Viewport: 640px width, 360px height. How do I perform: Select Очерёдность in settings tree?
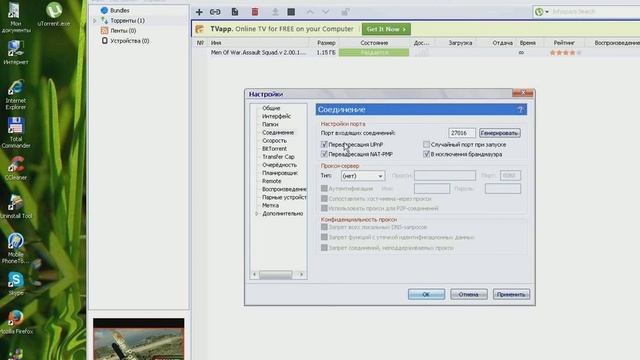pos(280,165)
